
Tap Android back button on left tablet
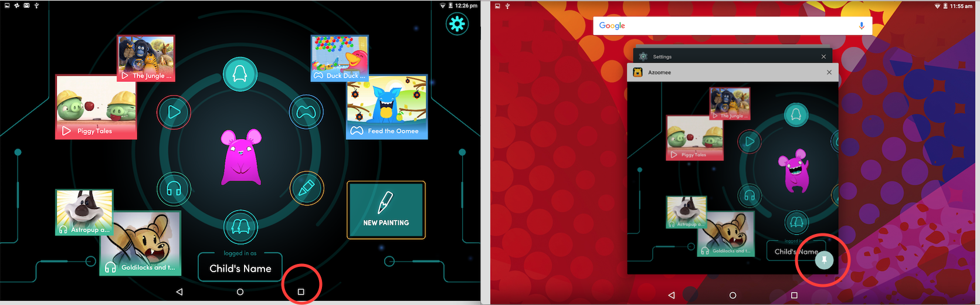[x=179, y=292]
